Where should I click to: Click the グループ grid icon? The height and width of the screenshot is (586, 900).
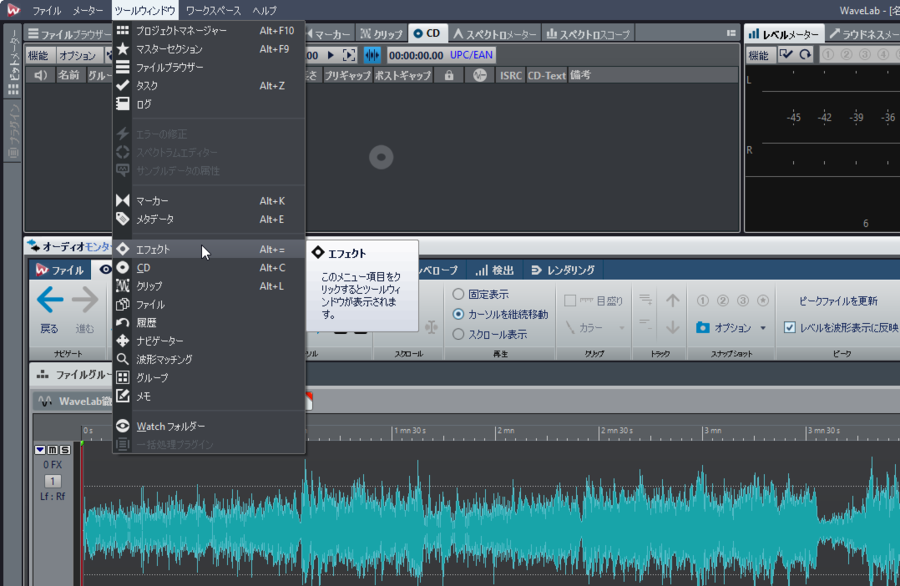point(122,378)
